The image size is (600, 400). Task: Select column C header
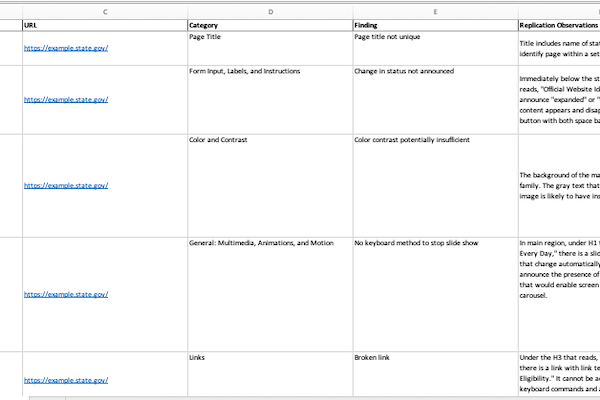105,12
